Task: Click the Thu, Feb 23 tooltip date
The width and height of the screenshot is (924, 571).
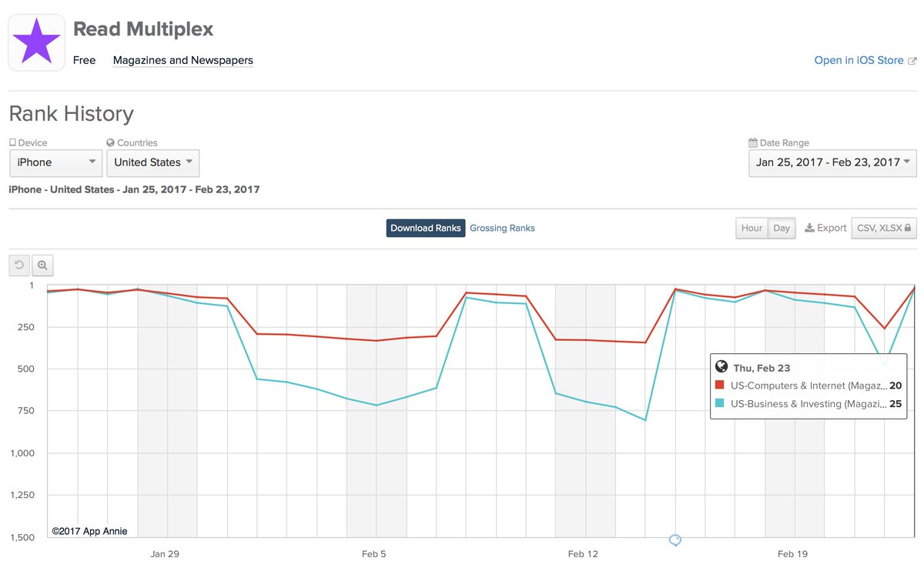Action: [762, 368]
